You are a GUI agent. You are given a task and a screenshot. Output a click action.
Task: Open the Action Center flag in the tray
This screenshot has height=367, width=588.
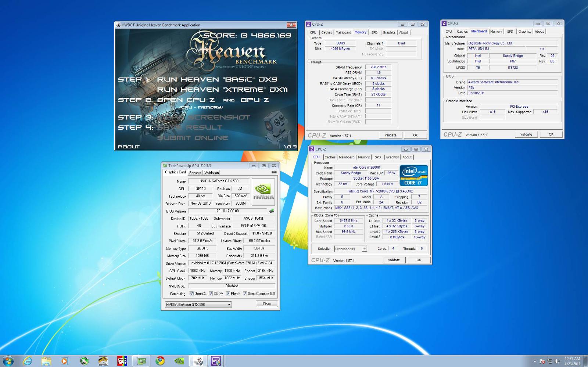click(x=542, y=361)
